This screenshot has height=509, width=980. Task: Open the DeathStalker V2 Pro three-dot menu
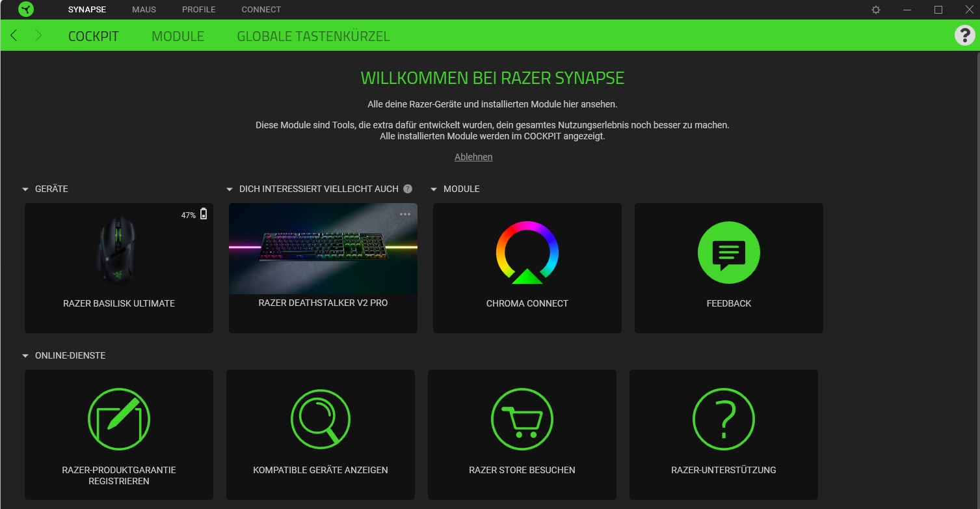click(405, 214)
